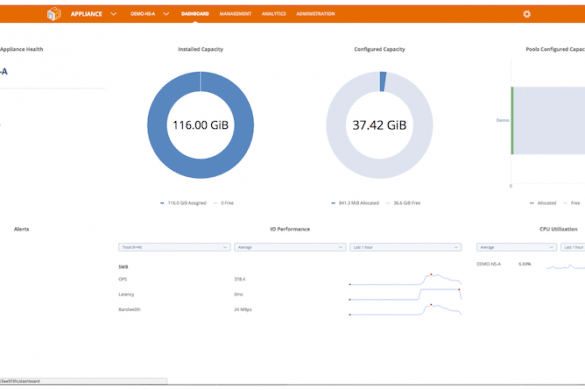Screen dimensions: 585x390
Task: Click the 37.42 GiB center value
Action: pos(379,125)
